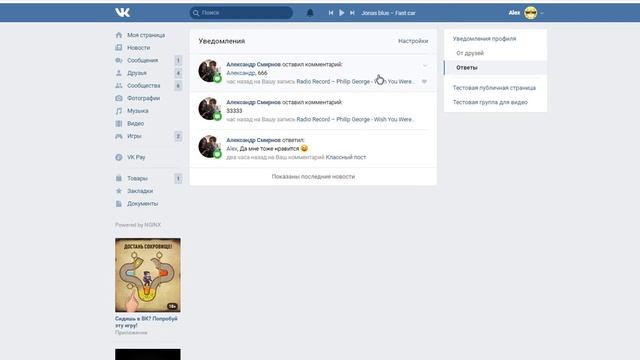
Task: Click Показаны последние новости footer text
Action: coord(313,177)
